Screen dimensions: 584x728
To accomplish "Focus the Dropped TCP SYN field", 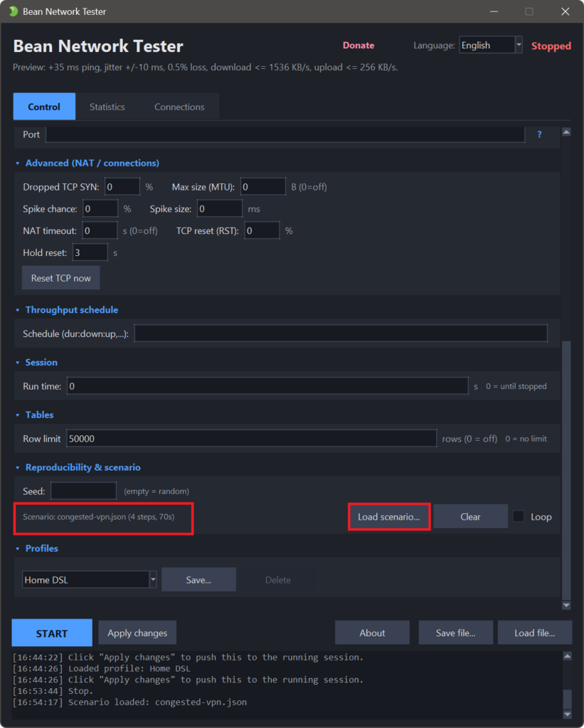I will pos(122,187).
